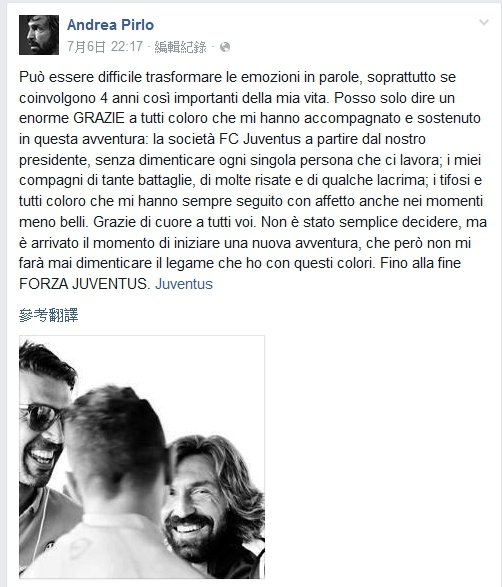
Task: Open the 7月6日 22:17 timestamp permalink
Action: click(105, 47)
